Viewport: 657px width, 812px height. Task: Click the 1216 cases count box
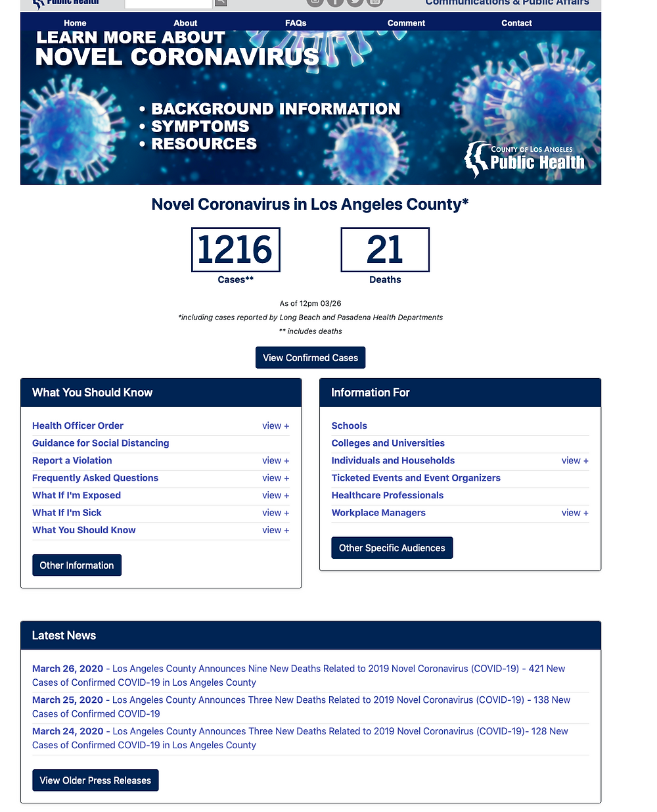point(235,250)
